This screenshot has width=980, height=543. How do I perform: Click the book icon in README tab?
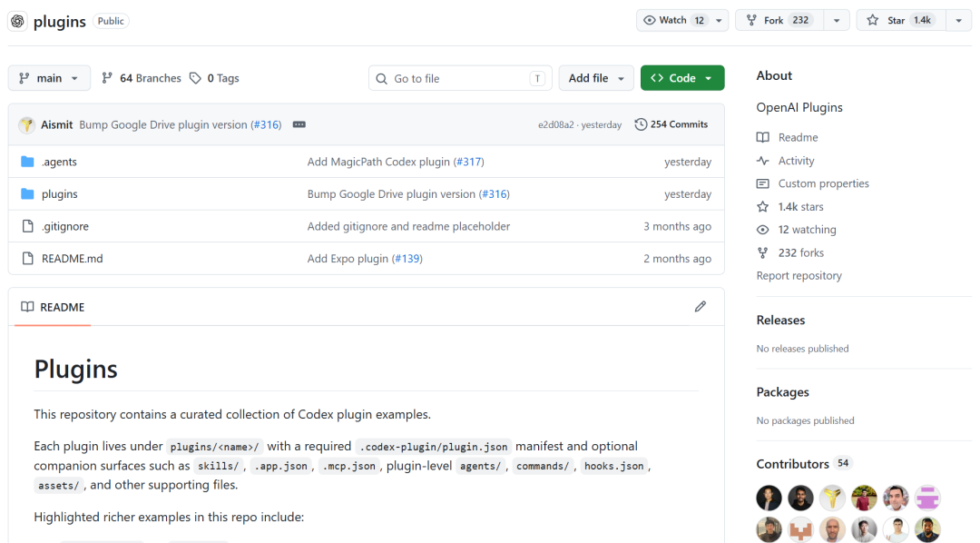[27, 307]
